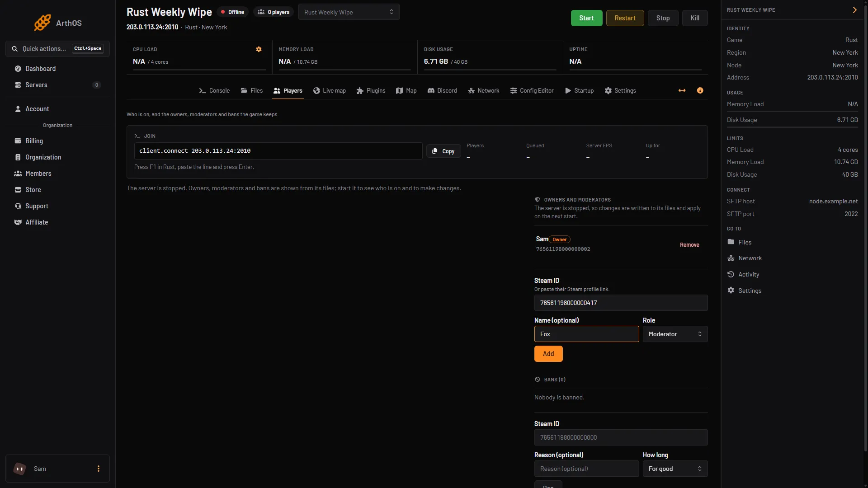The height and width of the screenshot is (488, 868).
Task: Click the Steam ID field in the bans form
Action: click(x=621, y=438)
